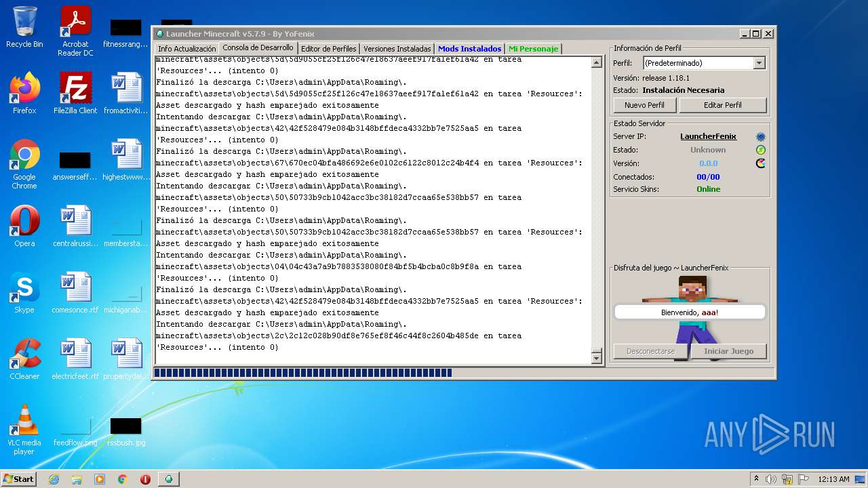Click Nuevo Perfil button

click(x=644, y=105)
